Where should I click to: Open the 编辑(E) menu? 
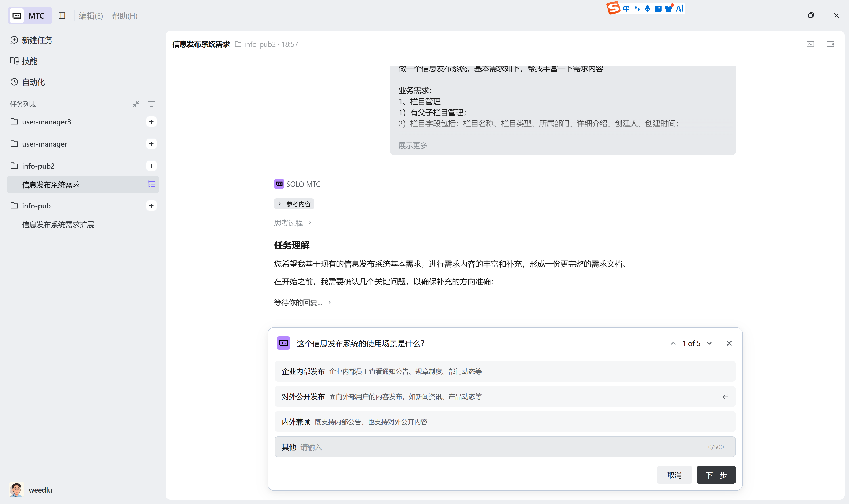(91, 16)
